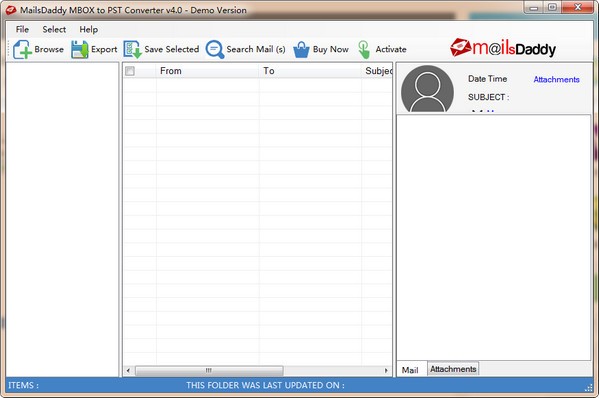This screenshot has width=599, height=398.
Task: Click the Activate label
Action: 391,49
